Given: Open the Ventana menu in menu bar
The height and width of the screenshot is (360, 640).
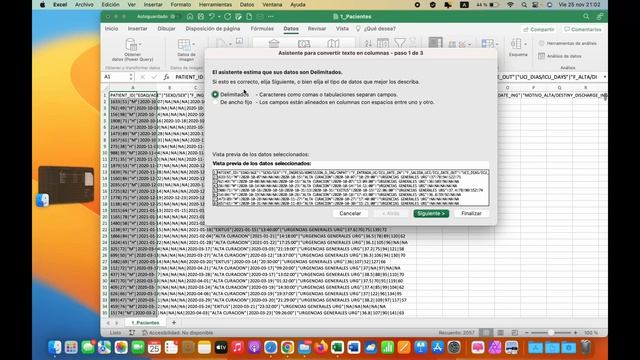Looking at the screenshot, I should pos(272,5).
